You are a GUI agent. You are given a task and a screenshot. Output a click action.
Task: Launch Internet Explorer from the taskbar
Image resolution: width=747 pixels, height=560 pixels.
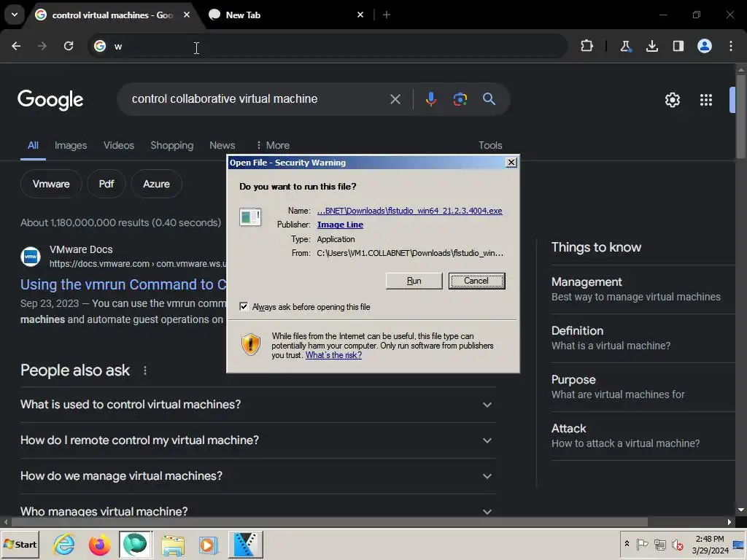pos(64,544)
